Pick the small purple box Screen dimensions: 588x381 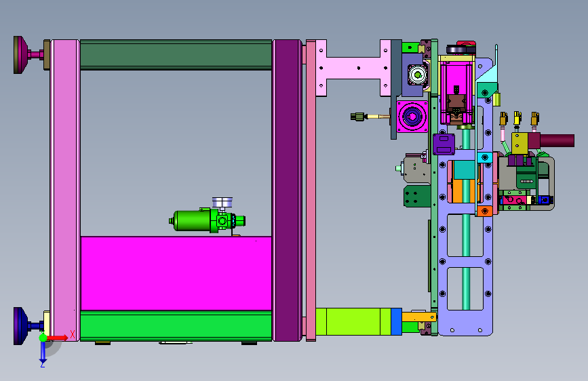click(444, 144)
